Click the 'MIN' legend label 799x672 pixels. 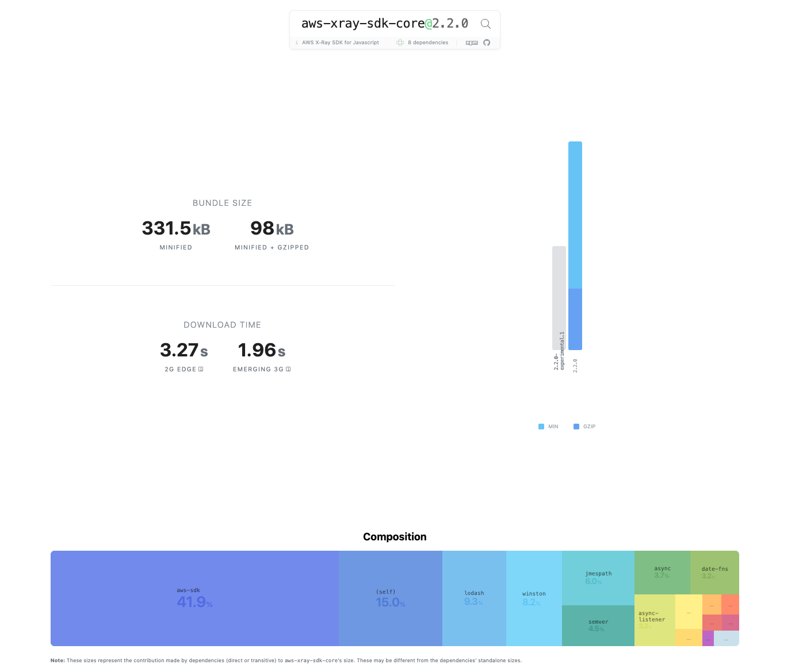pos(553,427)
